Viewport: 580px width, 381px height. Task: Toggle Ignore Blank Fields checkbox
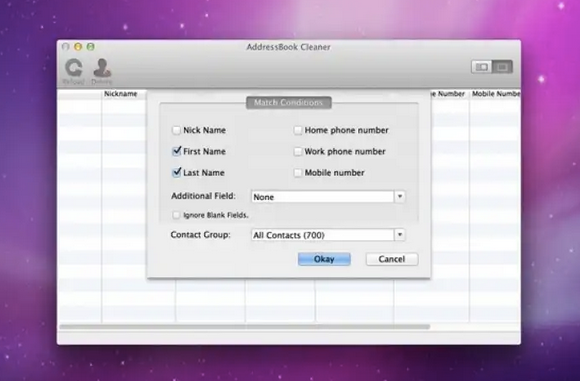[x=176, y=215]
